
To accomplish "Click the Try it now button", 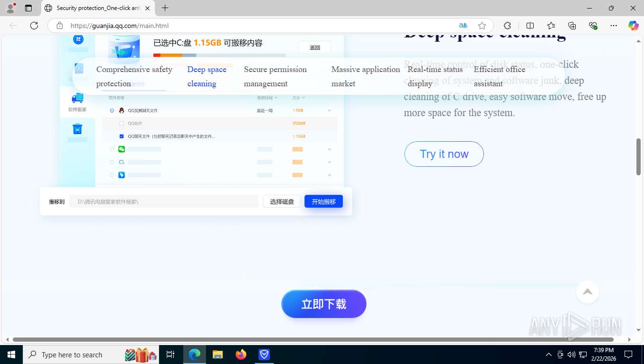I will point(444,154).
